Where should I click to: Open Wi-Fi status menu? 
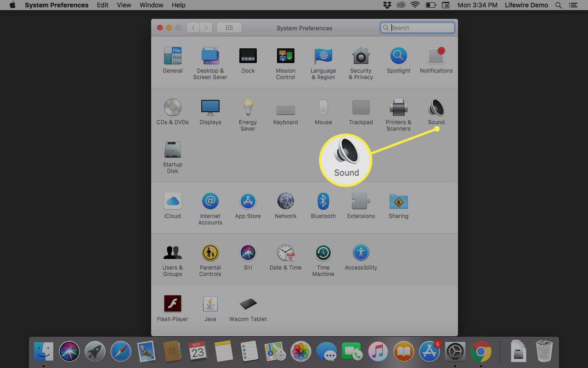415,5
